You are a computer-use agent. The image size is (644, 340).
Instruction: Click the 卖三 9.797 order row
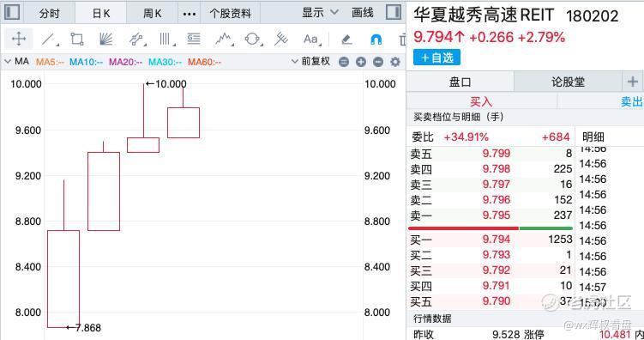pyautogui.click(x=491, y=185)
